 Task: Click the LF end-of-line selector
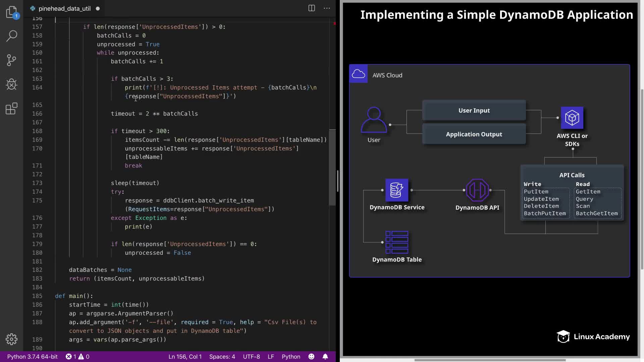(271, 357)
